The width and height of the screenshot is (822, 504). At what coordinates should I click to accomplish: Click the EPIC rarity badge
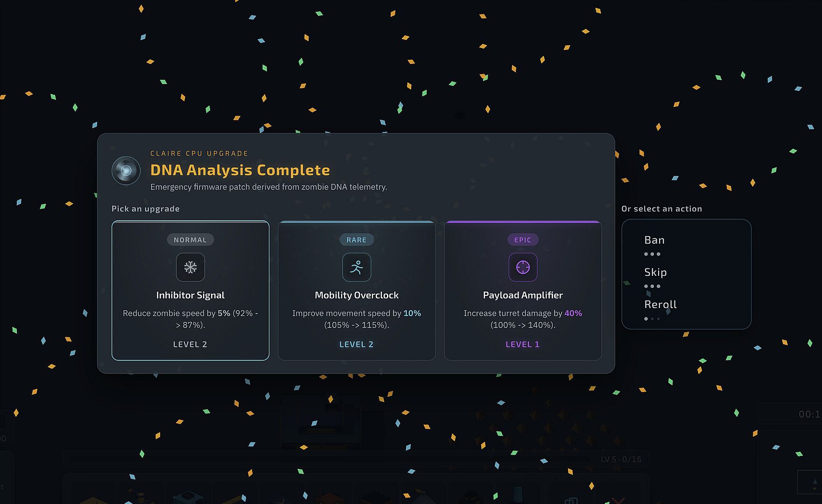[x=523, y=240]
